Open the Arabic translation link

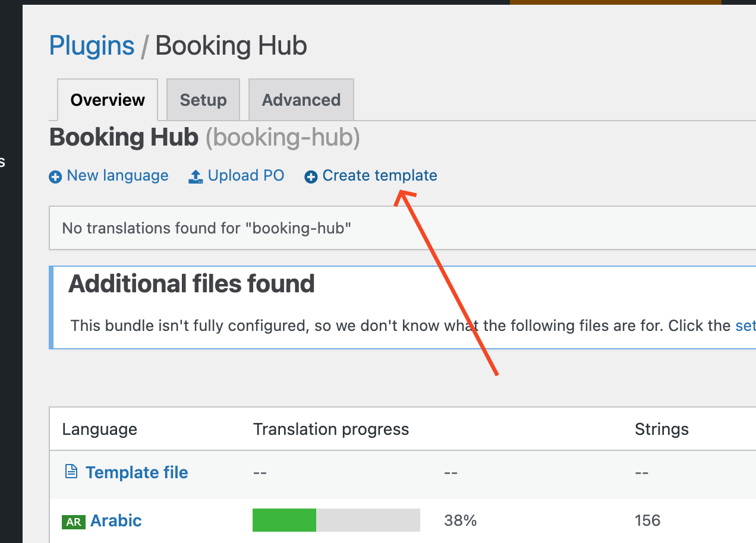tap(116, 521)
